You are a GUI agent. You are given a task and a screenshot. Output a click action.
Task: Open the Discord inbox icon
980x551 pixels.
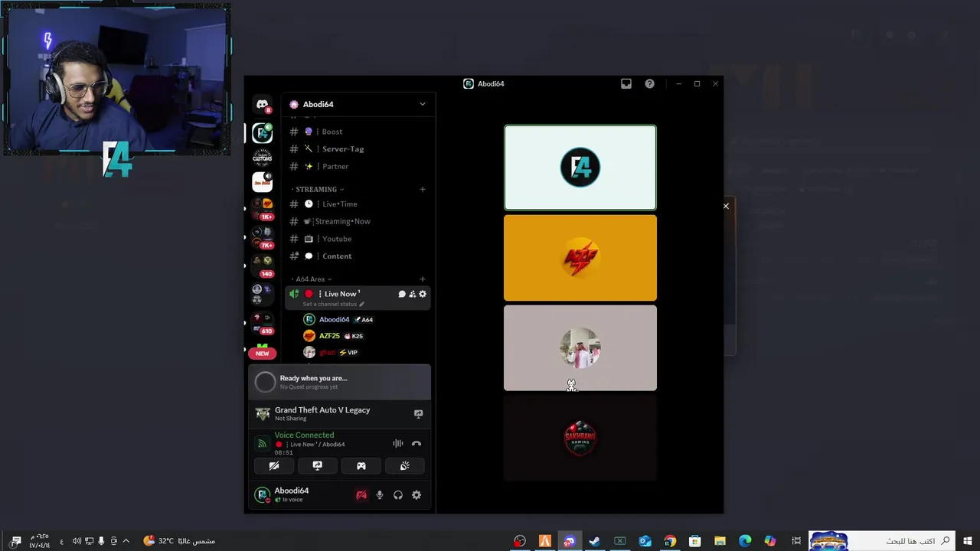pos(626,84)
